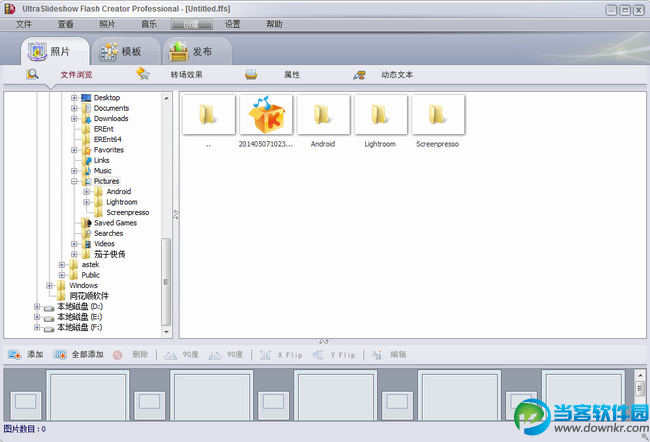Open Lightroom folder thumbnail
The height and width of the screenshot is (442, 650).
pyautogui.click(x=381, y=114)
